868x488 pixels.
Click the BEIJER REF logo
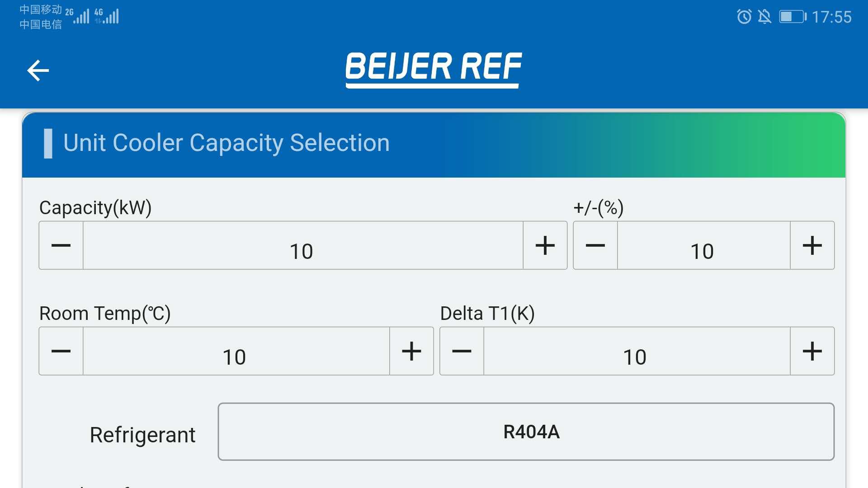click(433, 69)
